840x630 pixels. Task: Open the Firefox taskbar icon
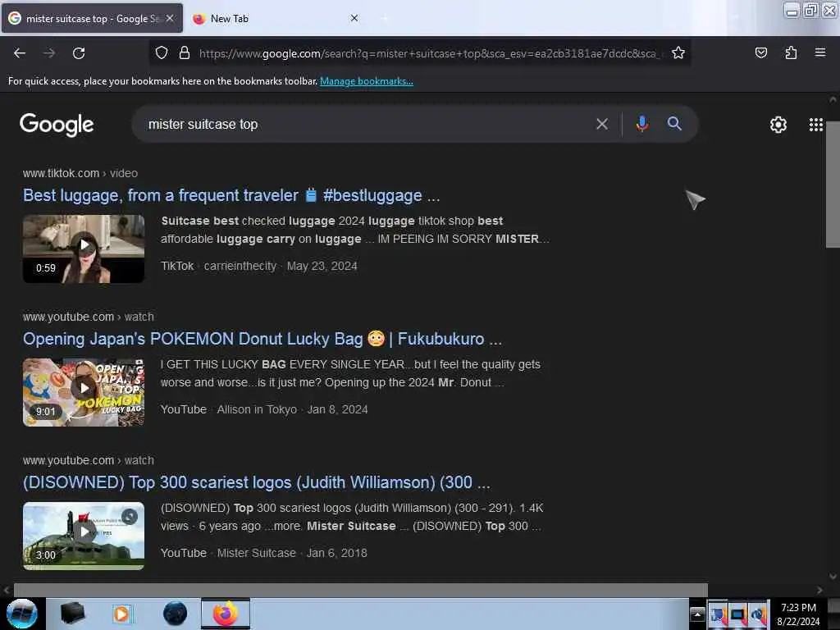pos(226,614)
